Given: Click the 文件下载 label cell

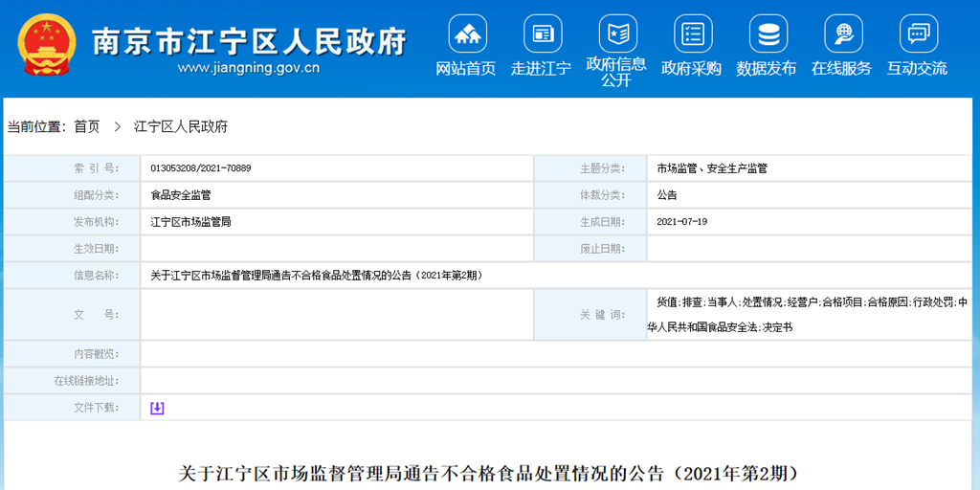Looking at the screenshot, I should coord(73,408).
